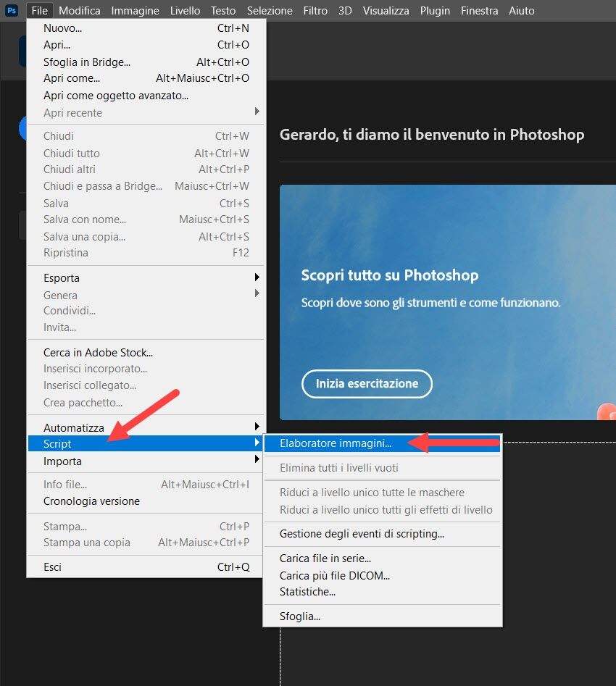Open the Finestra menu
This screenshot has width=616, height=686.
479,10
